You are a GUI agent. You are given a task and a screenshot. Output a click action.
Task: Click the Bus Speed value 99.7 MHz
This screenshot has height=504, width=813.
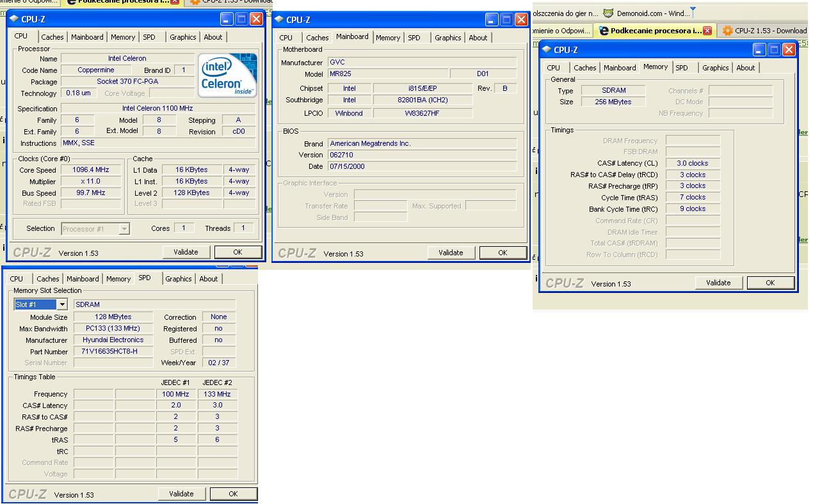(x=92, y=193)
